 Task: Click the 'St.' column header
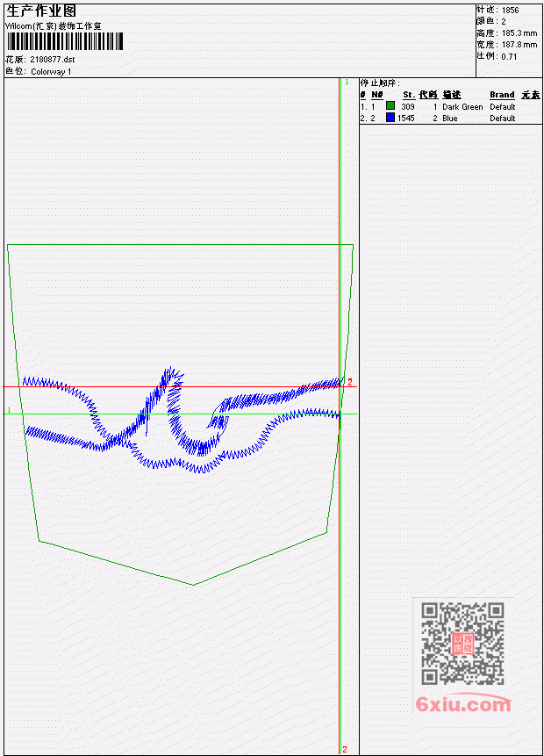pos(409,95)
